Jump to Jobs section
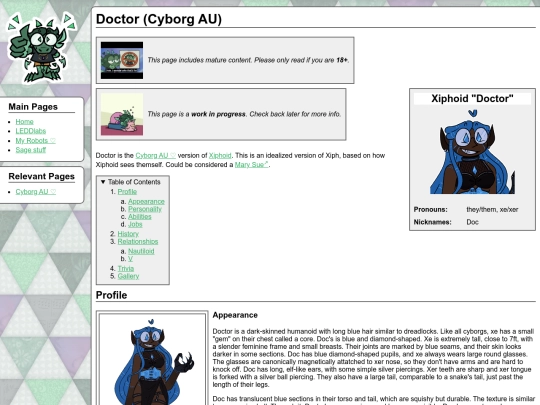 click(135, 224)
